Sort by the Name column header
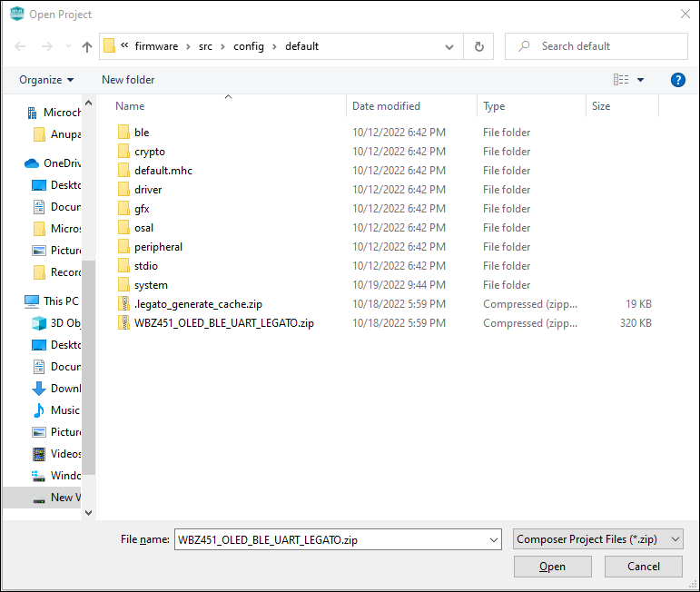 point(130,106)
